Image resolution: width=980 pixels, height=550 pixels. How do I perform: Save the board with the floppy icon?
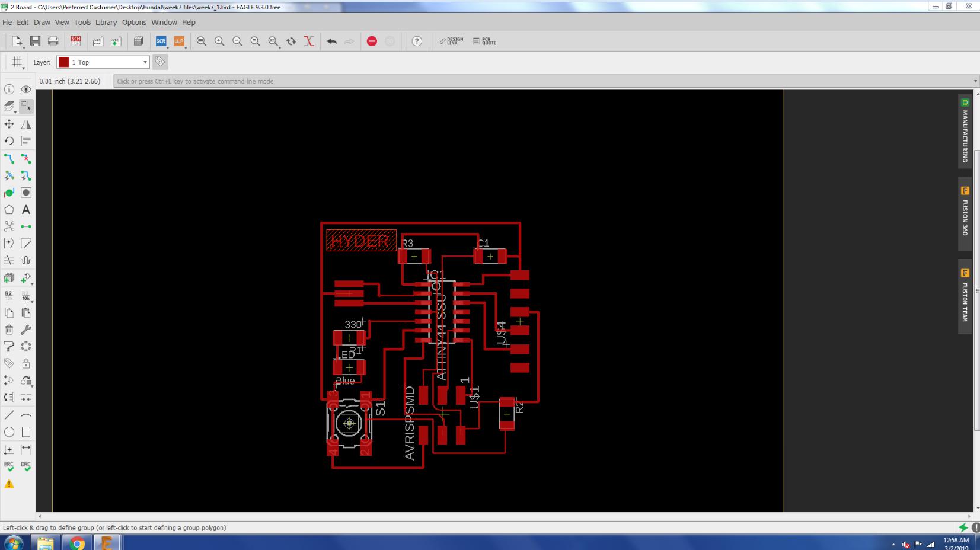(x=36, y=41)
